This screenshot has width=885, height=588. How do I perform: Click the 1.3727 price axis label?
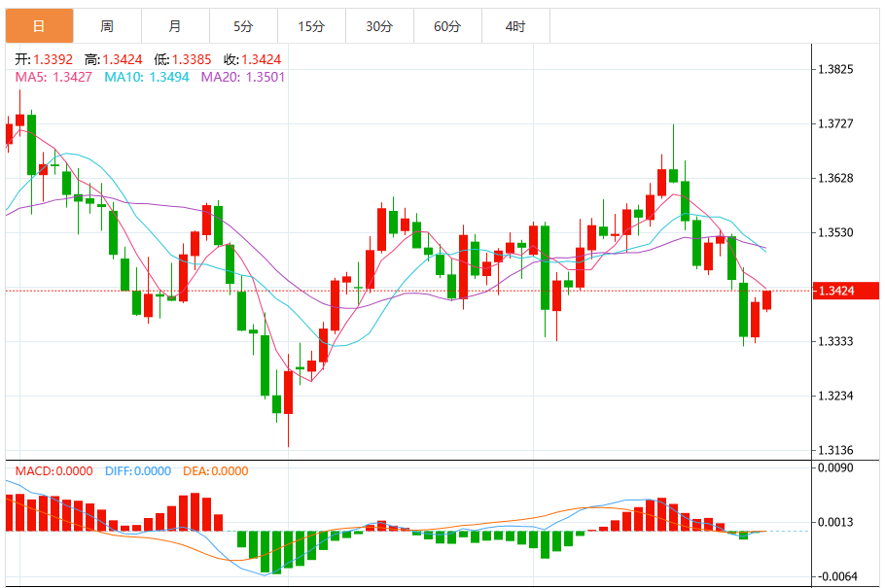(x=836, y=123)
